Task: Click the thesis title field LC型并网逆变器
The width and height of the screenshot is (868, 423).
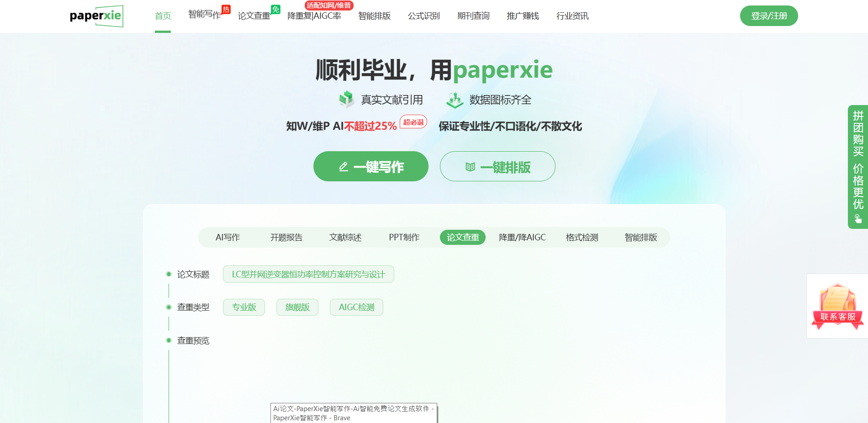Action: (x=308, y=274)
